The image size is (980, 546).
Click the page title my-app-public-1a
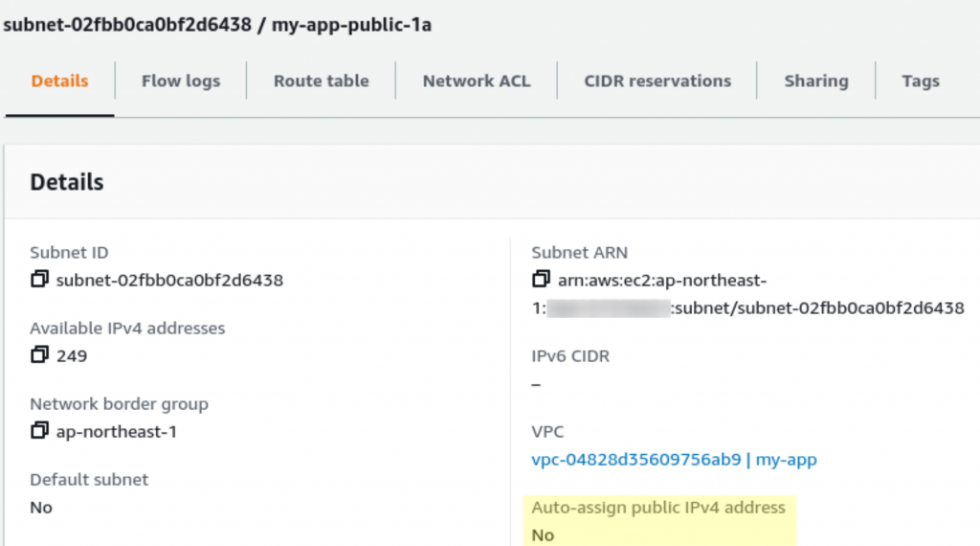tap(351, 25)
